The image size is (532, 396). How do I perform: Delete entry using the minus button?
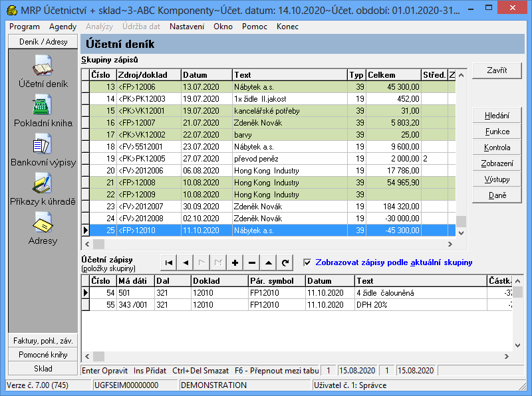[x=251, y=263]
